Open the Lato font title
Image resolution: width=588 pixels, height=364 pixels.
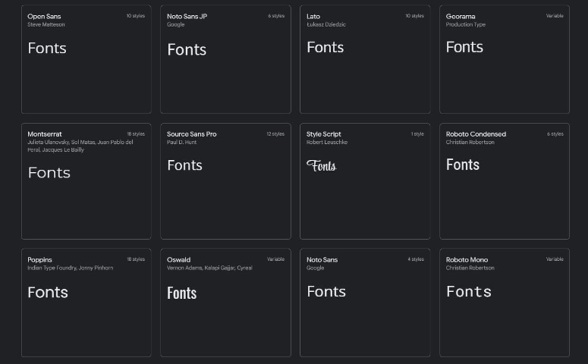[x=313, y=16]
